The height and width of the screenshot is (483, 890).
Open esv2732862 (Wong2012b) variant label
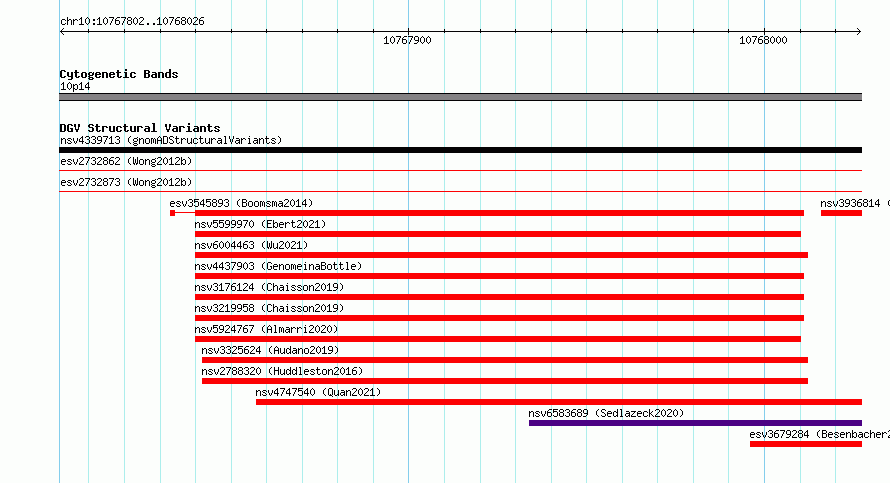pyautogui.click(x=126, y=161)
